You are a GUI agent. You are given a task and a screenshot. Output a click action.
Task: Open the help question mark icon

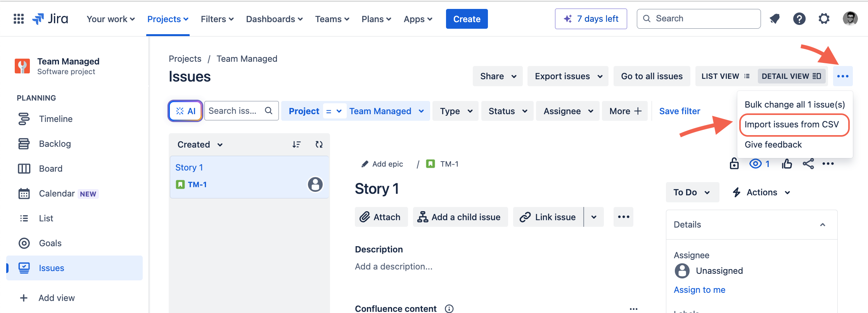coord(799,19)
